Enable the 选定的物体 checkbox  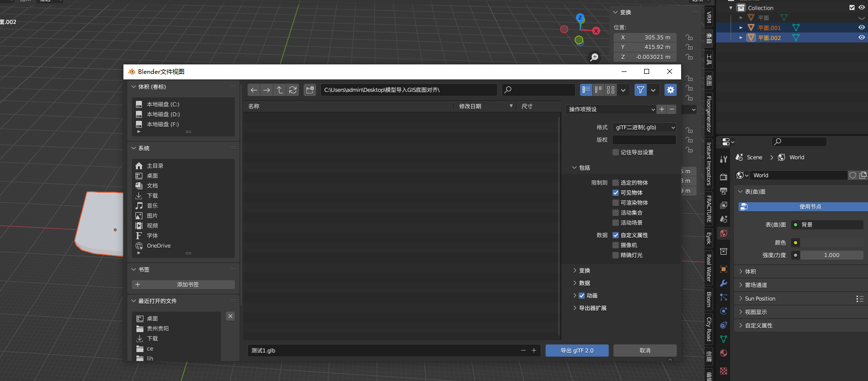tap(616, 183)
